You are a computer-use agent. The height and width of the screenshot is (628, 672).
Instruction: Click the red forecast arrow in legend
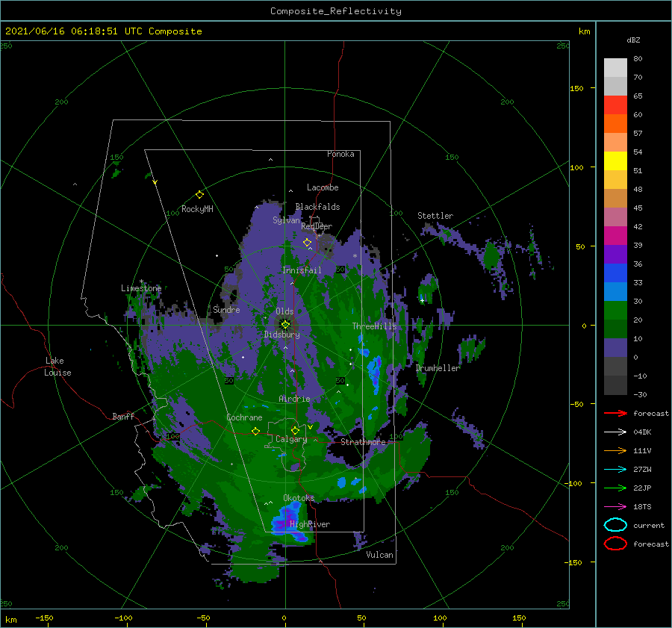[x=615, y=413]
